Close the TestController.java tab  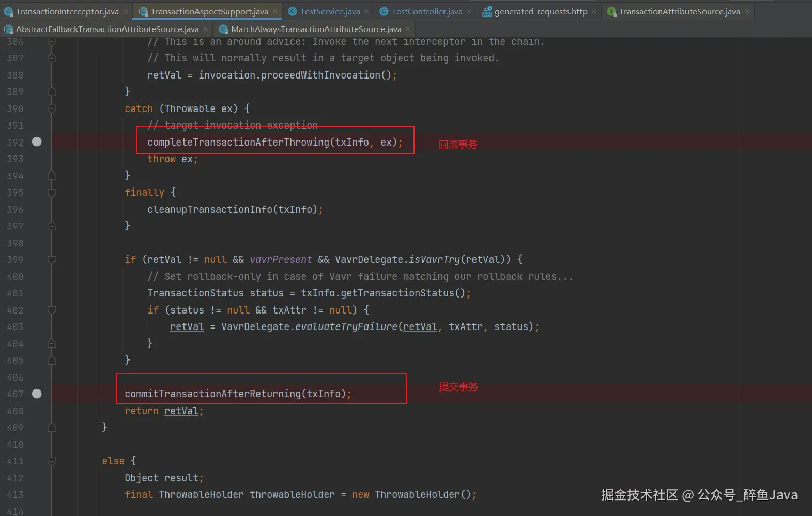pos(469,11)
